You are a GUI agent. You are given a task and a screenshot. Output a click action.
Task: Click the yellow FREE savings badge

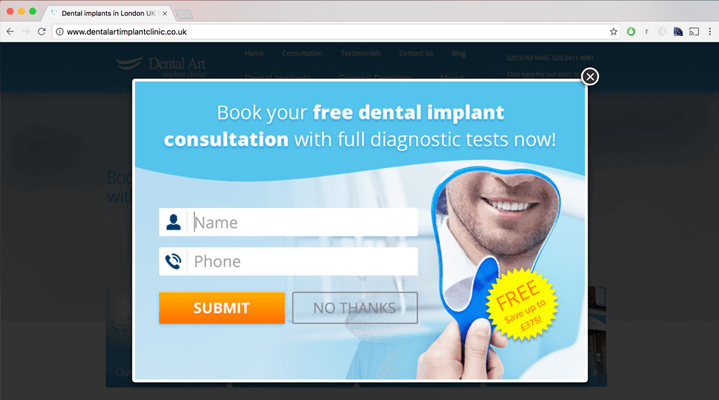(x=522, y=305)
